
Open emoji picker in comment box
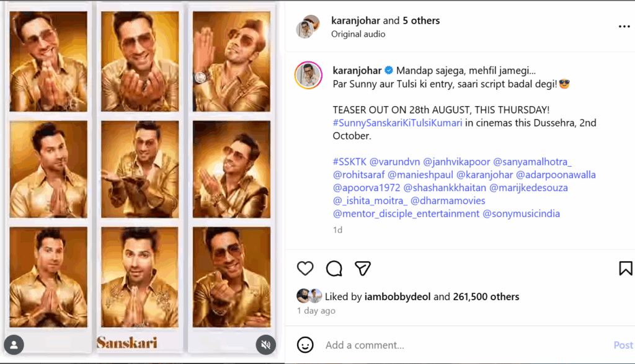[x=304, y=345]
